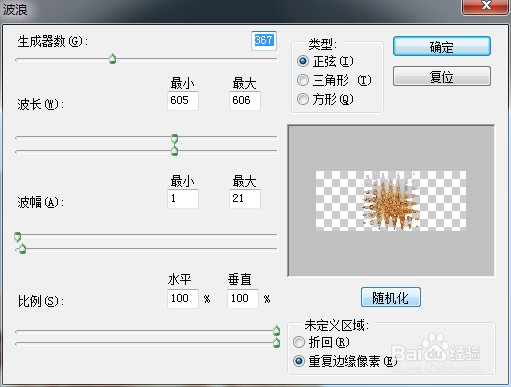Image resolution: width=511 pixels, height=387 pixels.
Task: Click the 生成器数 field showing 367
Action: [264, 41]
